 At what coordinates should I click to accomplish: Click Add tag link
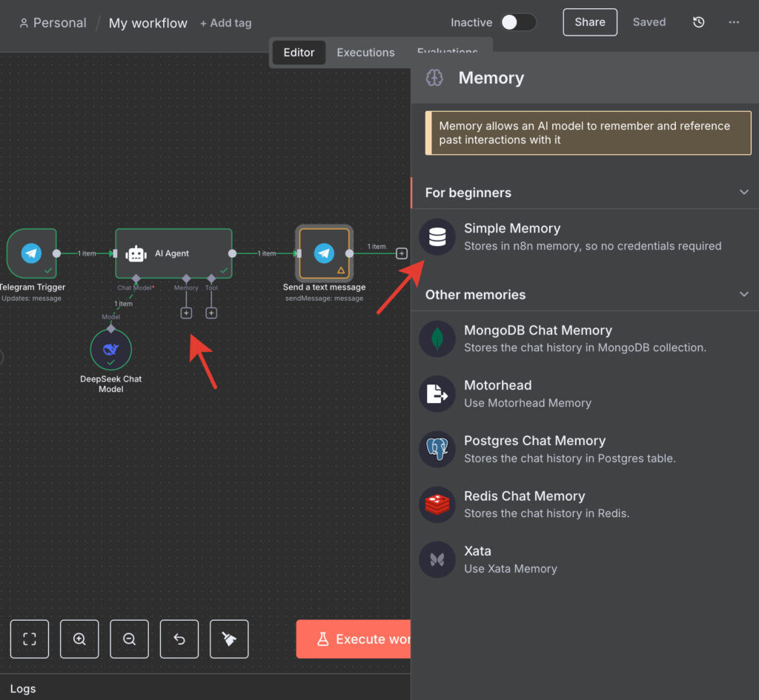click(x=226, y=23)
